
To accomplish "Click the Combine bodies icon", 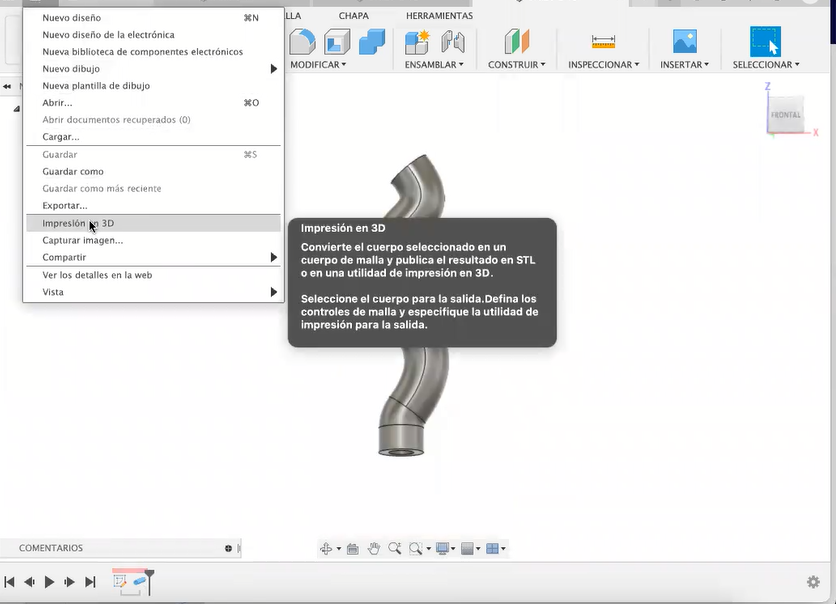I will coord(372,42).
